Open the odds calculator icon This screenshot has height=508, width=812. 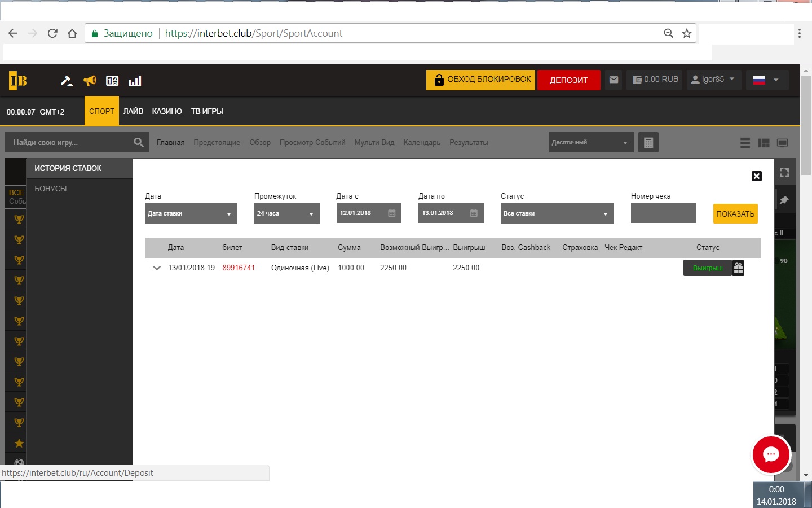(648, 143)
